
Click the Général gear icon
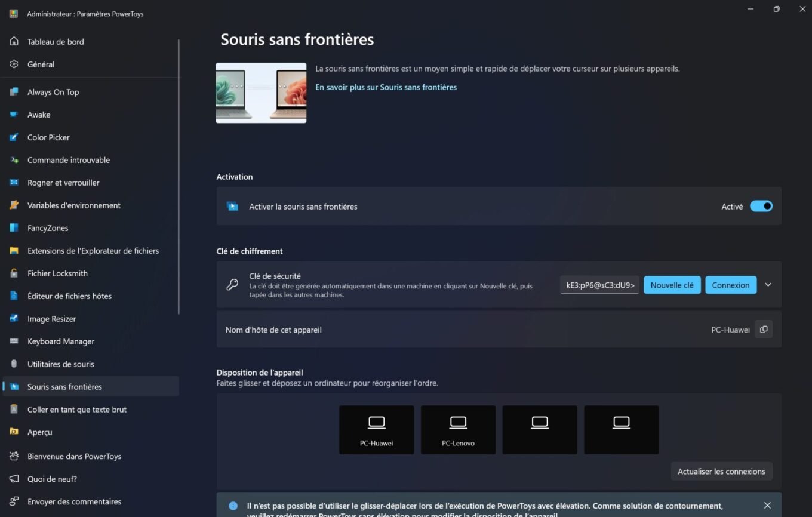(x=14, y=64)
